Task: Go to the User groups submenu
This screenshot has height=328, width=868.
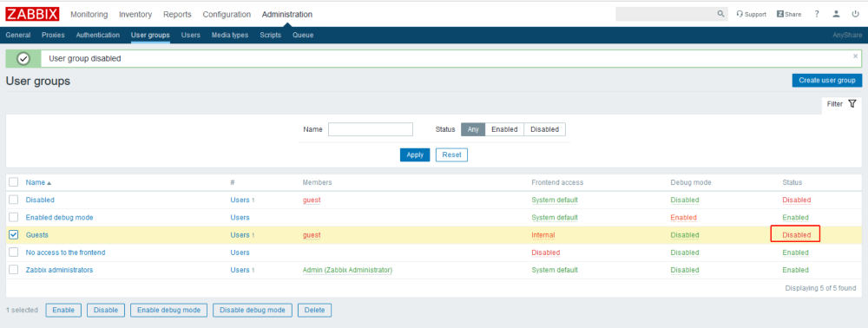Action: (x=150, y=35)
